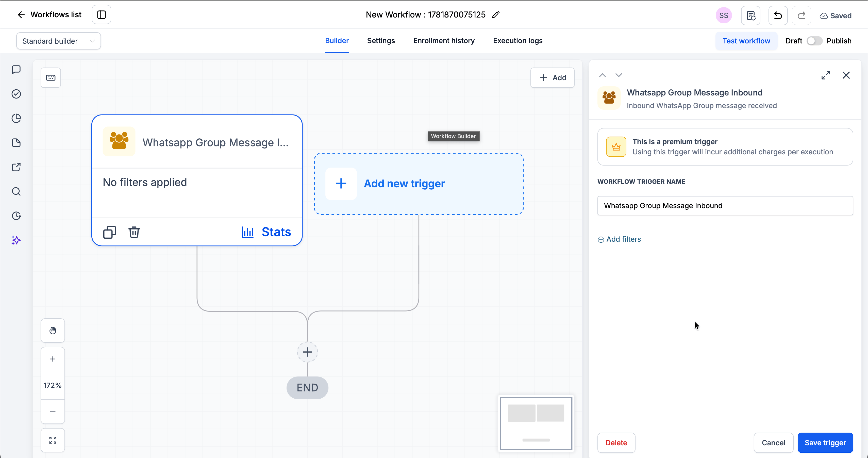Switch to the Settings tab
The image size is (868, 458).
pyautogui.click(x=381, y=41)
